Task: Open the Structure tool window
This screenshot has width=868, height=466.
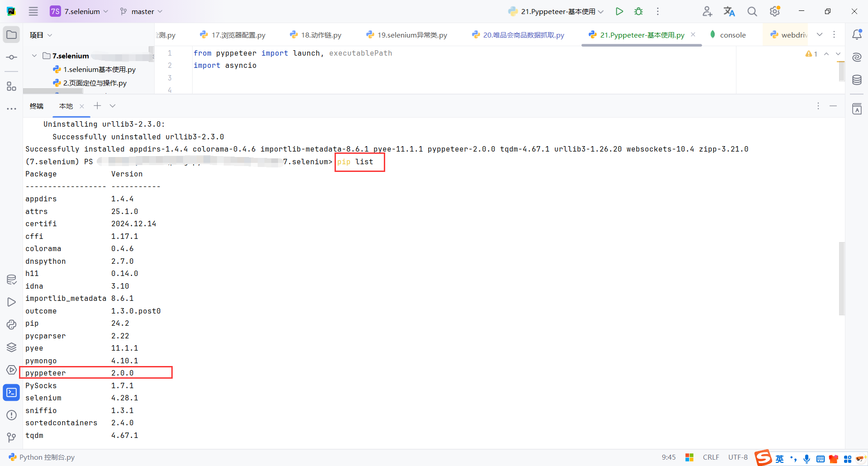Action: [x=12, y=86]
